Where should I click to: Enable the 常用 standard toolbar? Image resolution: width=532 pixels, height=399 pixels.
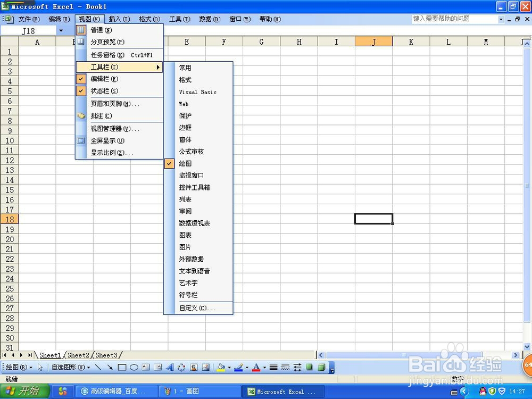click(198, 68)
